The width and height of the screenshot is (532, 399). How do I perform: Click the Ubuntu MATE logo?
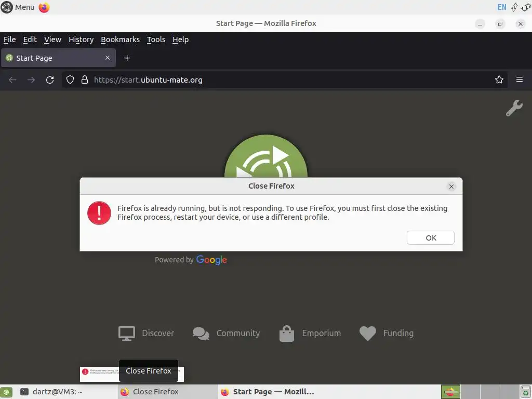pos(266,156)
